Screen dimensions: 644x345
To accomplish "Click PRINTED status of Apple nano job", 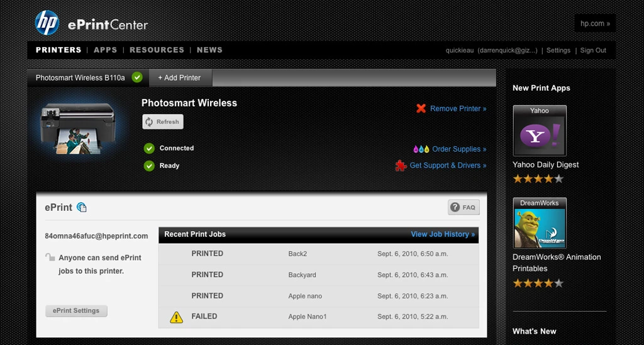I will (208, 296).
